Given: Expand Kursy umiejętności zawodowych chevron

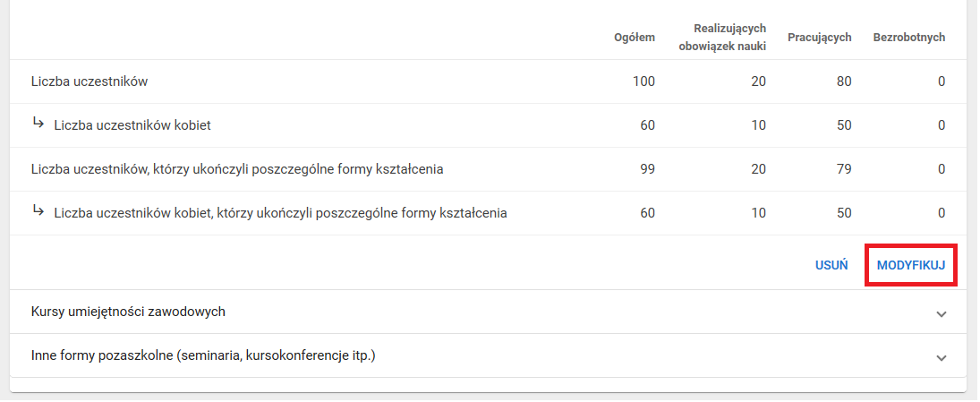Looking at the screenshot, I should coord(941,313).
